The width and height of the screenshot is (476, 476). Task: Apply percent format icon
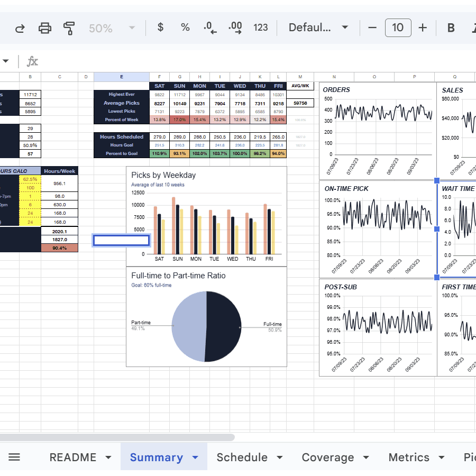[x=185, y=28]
